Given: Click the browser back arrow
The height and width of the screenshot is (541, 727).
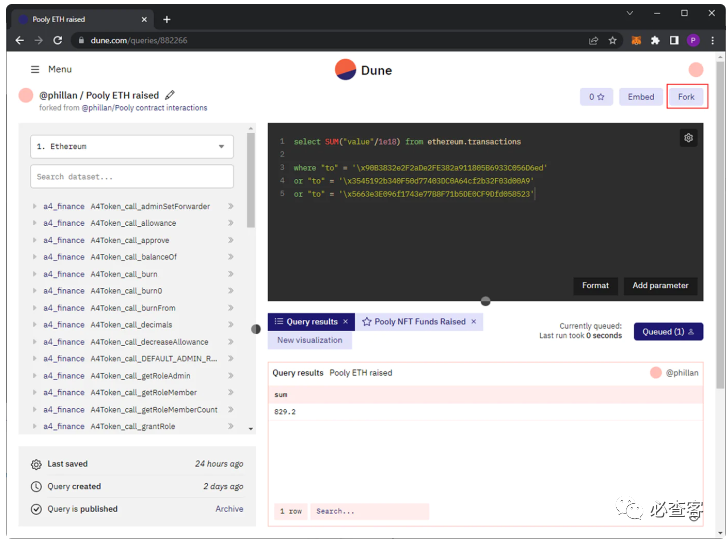Looking at the screenshot, I should click(x=19, y=40).
